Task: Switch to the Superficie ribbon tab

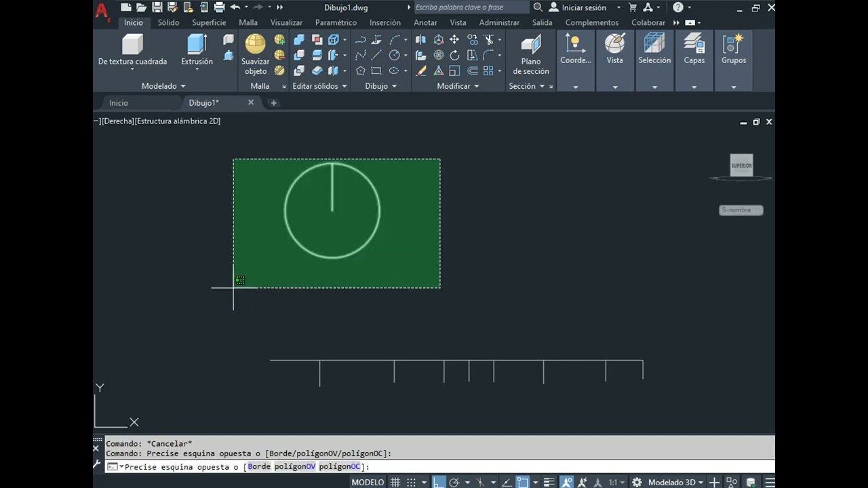Action: [209, 22]
